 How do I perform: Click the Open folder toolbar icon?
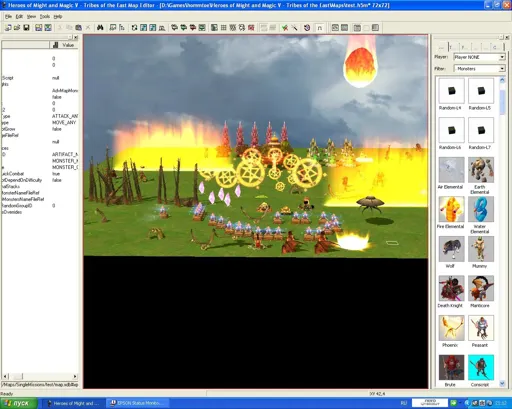[x=17, y=28]
